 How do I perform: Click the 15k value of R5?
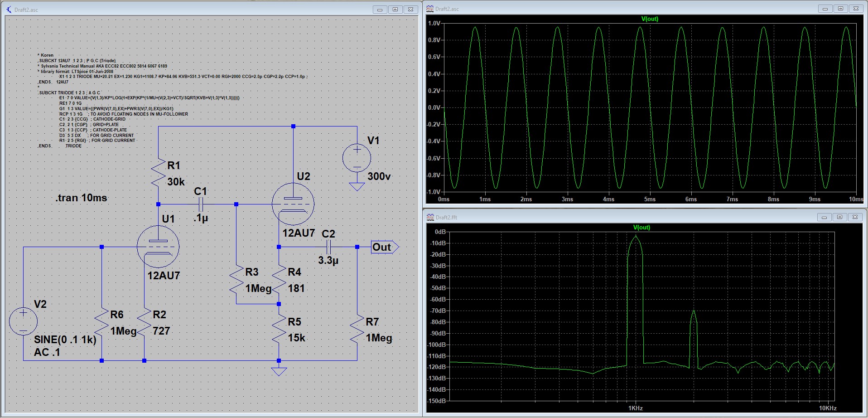(297, 338)
